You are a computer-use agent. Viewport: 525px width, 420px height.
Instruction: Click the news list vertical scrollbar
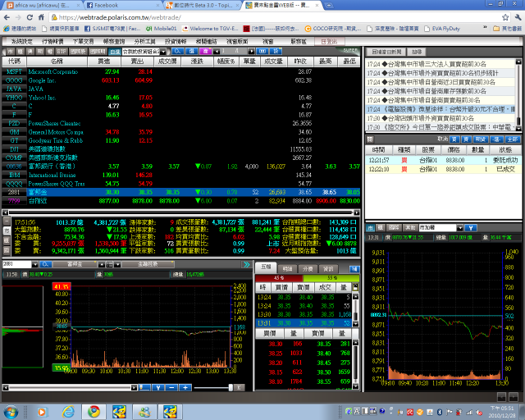[x=518, y=95]
